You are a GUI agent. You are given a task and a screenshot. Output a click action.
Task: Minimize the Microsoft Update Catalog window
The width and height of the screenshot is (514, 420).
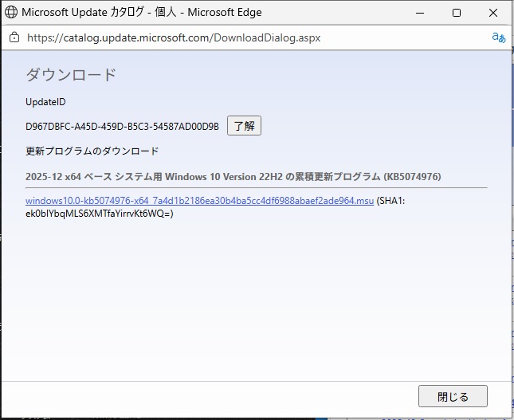click(x=420, y=13)
